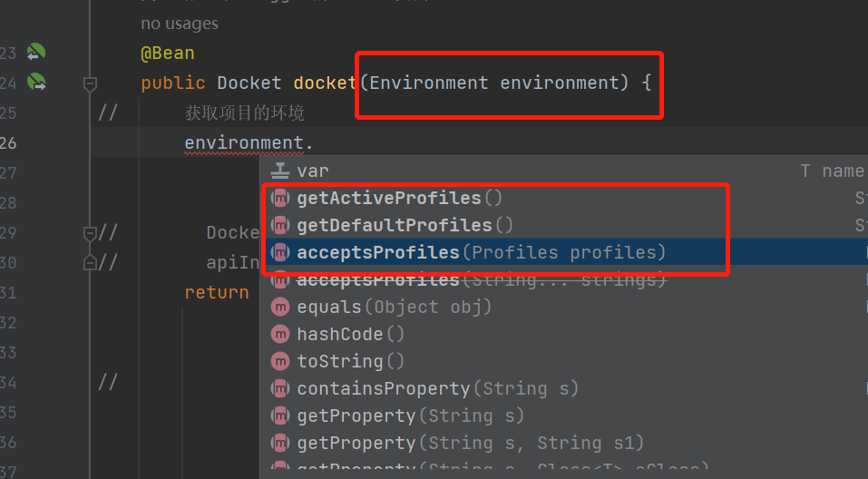This screenshot has width=868, height=479.
Task: Select containsProperty(String s) suggestion
Action: (563, 388)
